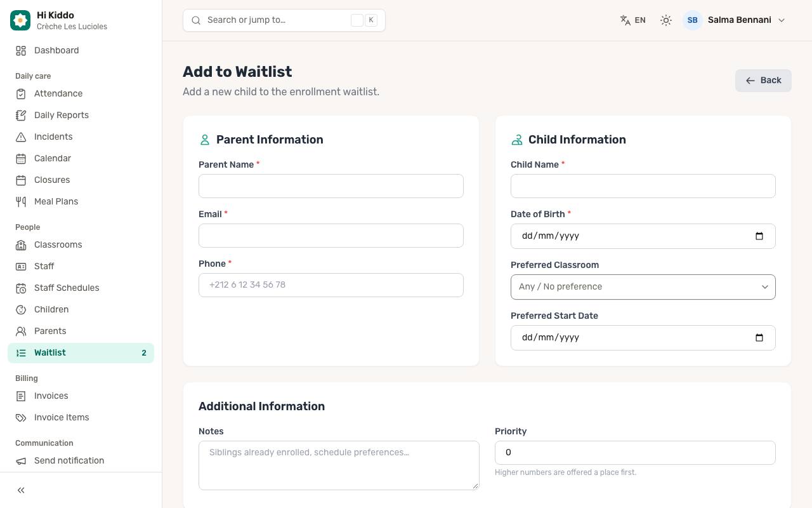The width and height of the screenshot is (812, 508).
Task: Expand the Preferred Classroom dropdown
Action: click(x=643, y=287)
